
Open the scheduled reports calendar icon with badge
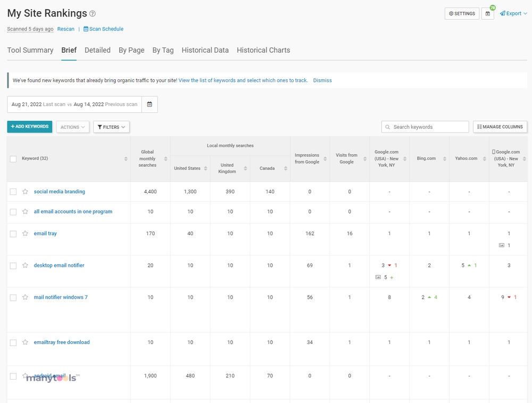[487, 14]
